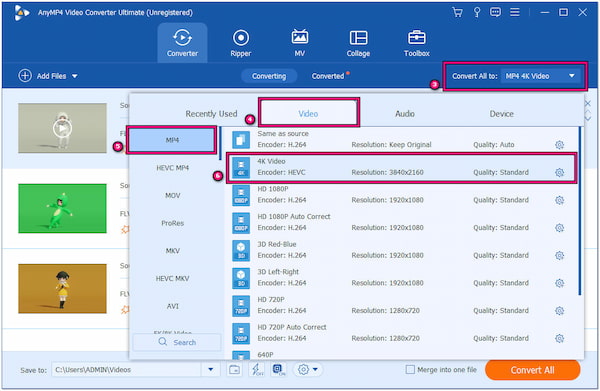Open settings gear for Same as source

click(x=559, y=145)
